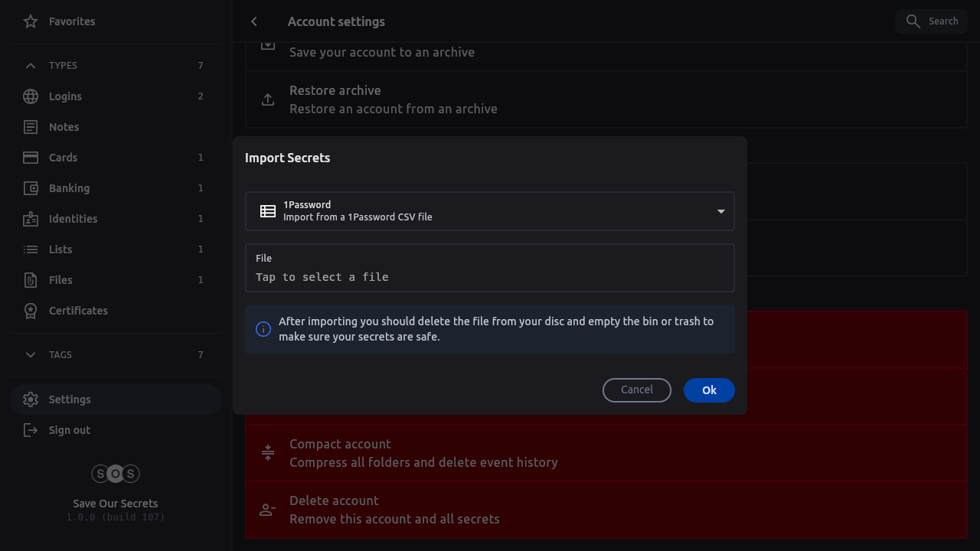Cancel the Import Secrets dialog

tap(636, 390)
